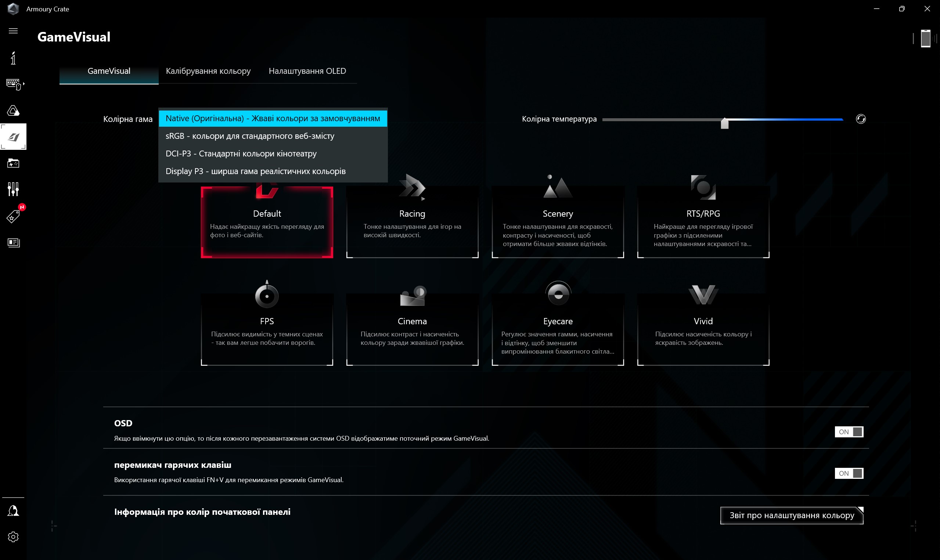This screenshot has width=940, height=560.
Task: Toggle the hotkey switch (перемикач гарячих клавіш)
Action: tap(849, 473)
